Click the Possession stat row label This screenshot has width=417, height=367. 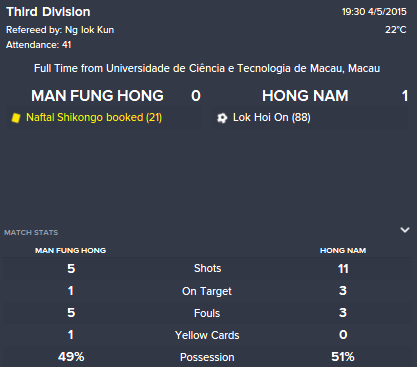point(207,357)
